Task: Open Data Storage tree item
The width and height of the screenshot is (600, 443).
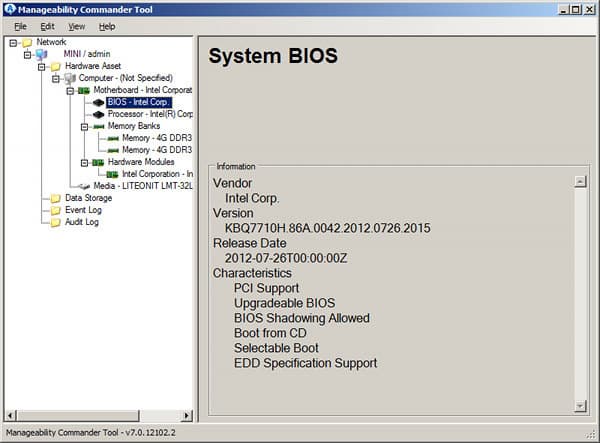Action: [88, 198]
